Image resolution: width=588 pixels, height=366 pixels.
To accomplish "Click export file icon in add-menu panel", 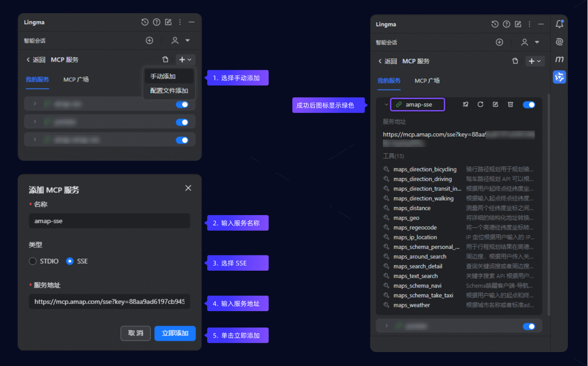I will coord(165,60).
